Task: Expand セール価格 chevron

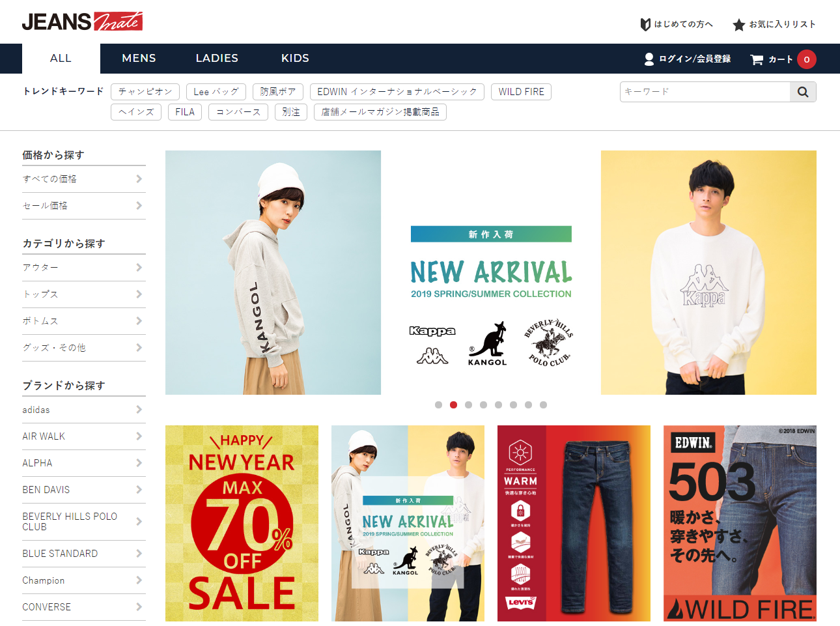Action: point(139,206)
